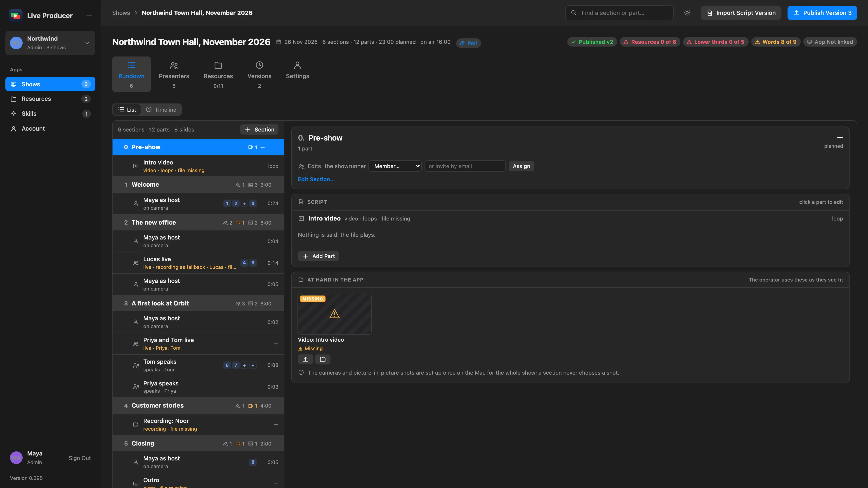Screen dimensions: 868x488
Task: Click the upload icon under Video: Intro video
Action: click(306, 359)
